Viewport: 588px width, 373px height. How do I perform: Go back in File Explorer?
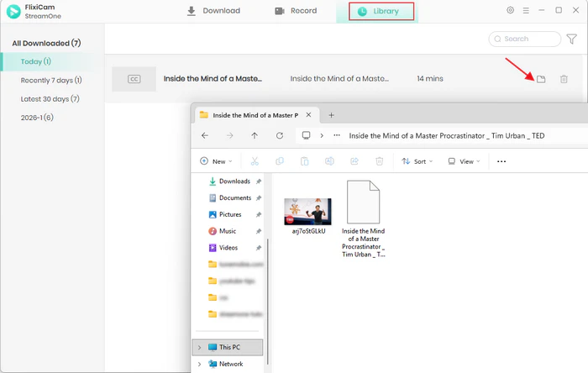click(x=205, y=136)
